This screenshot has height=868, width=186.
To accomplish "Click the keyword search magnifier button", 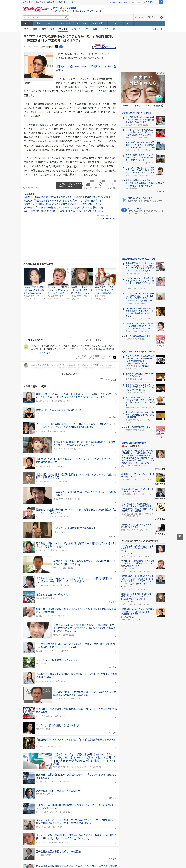I will click(x=66, y=18).
